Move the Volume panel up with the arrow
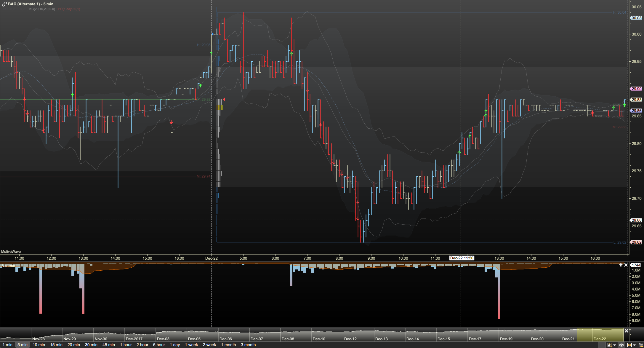The image size is (644, 348). (621, 265)
